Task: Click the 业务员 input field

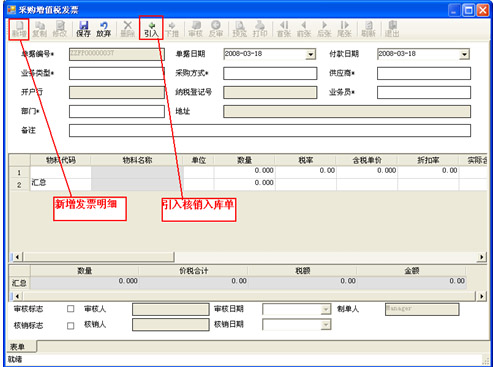Action: (x=424, y=92)
